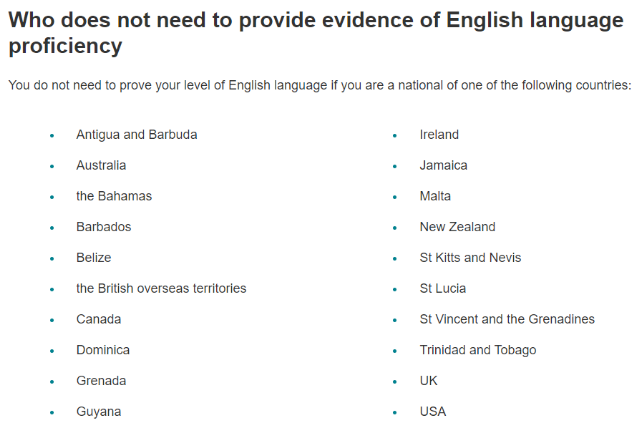Click the British overseas territories entry
The width and height of the screenshot is (640, 429).
pos(161,288)
